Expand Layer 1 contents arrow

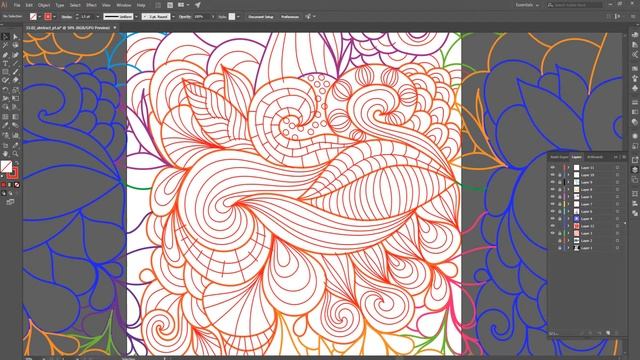(x=568, y=248)
